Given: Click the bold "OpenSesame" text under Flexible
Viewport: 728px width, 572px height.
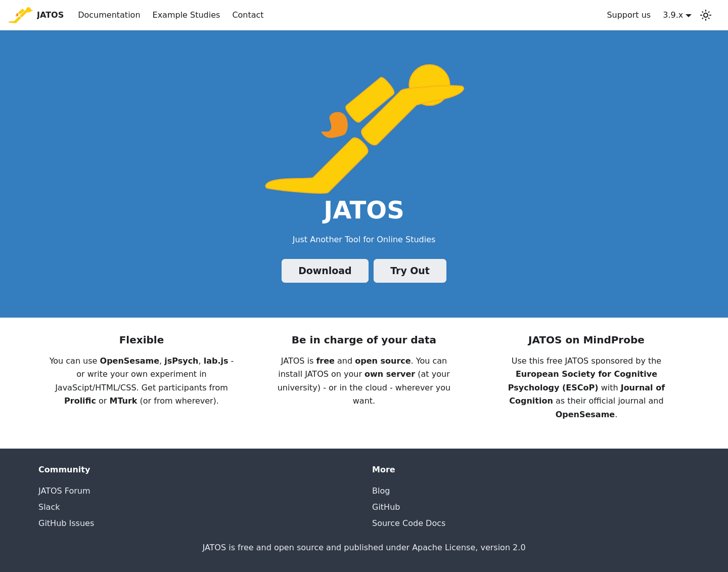Looking at the screenshot, I should tap(129, 361).
